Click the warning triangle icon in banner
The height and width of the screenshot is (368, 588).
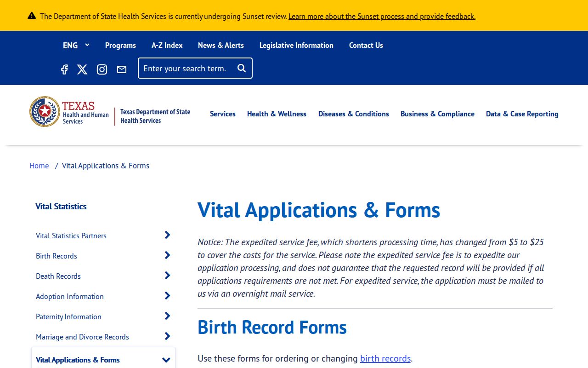(32, 16)
